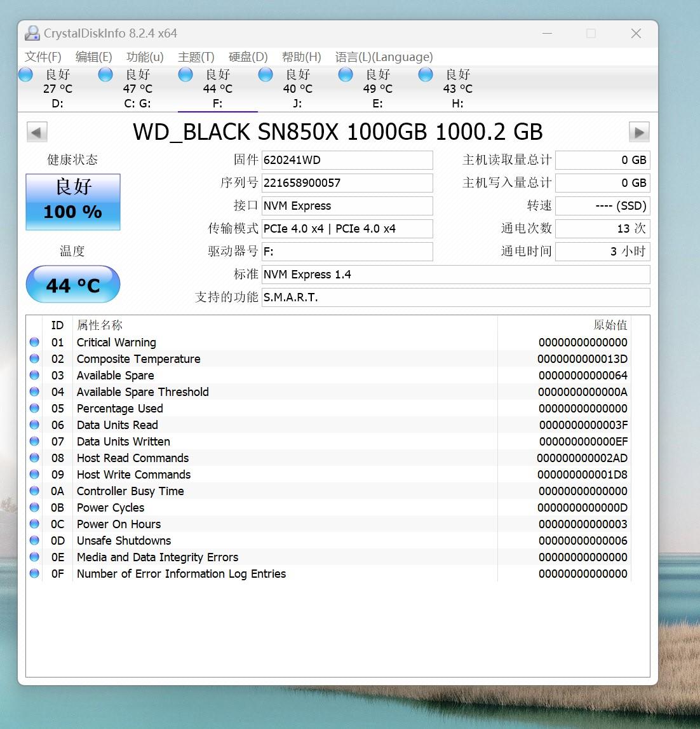Click the 良好 100 % health status button
Screen dimensions: 700x729
[x=73, y=201]
